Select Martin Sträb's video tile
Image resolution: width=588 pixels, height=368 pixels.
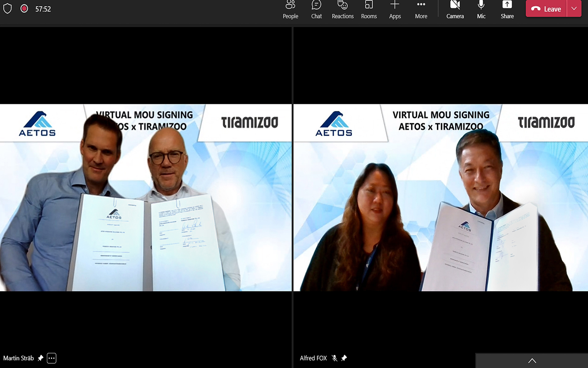(x=146, y=197)
